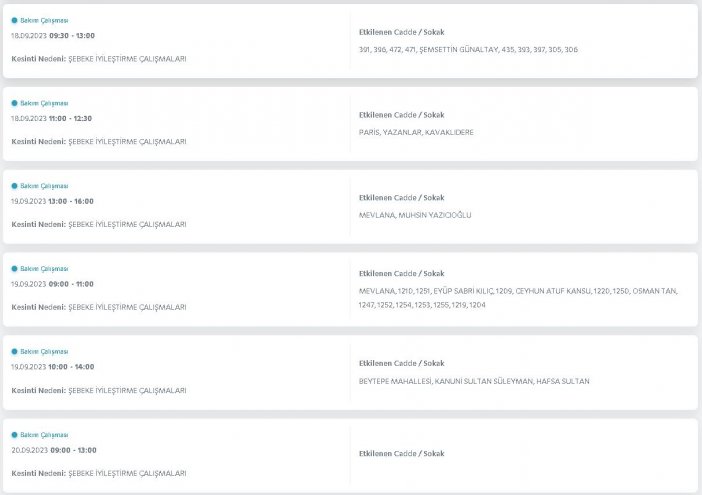The height and width of the screenshot is (495, 702).
Task: Click the street list PARİS, YAZANLAR, KAVAKLIDERE
Action: click(x=416, y=132)
